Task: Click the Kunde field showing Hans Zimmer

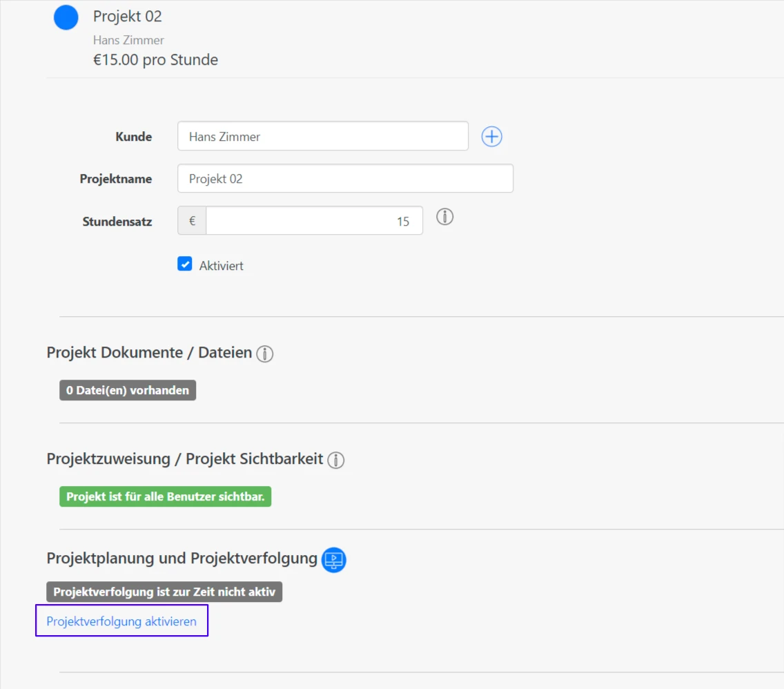Action: [x=322, y=137]
